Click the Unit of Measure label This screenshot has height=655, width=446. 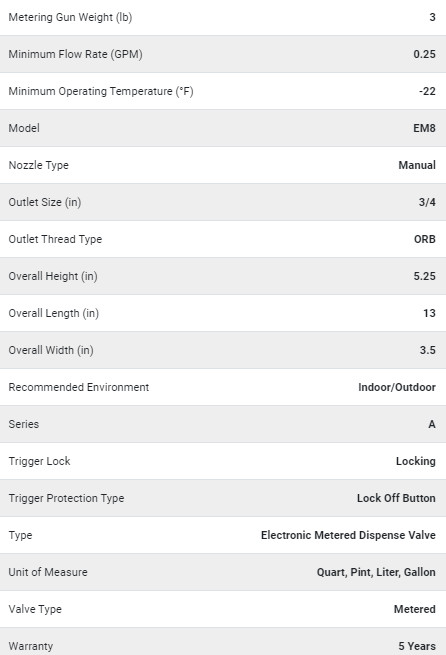click(48, 572)
